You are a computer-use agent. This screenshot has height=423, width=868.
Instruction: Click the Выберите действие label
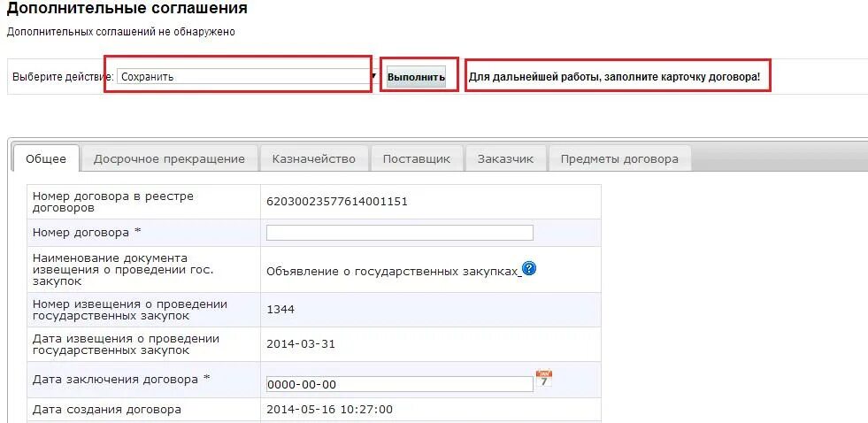click(x=63, y=77)
